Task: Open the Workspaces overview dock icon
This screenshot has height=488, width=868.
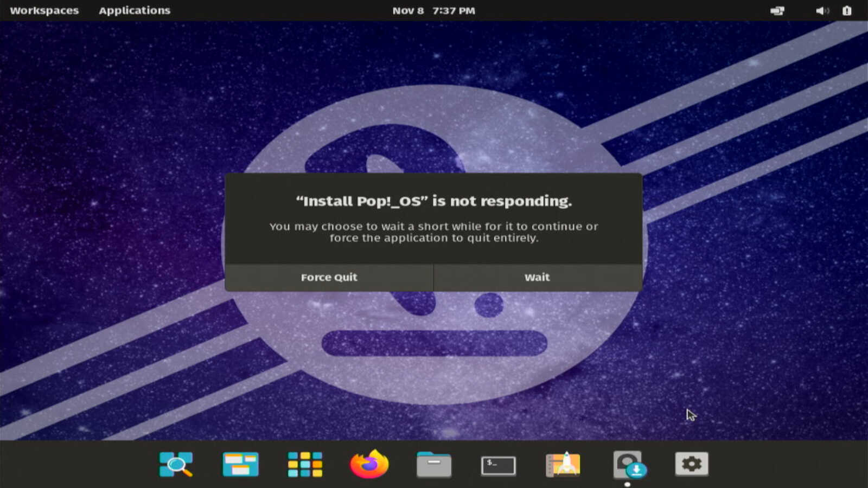Action: pyautogui.click(x=240, y=465)
